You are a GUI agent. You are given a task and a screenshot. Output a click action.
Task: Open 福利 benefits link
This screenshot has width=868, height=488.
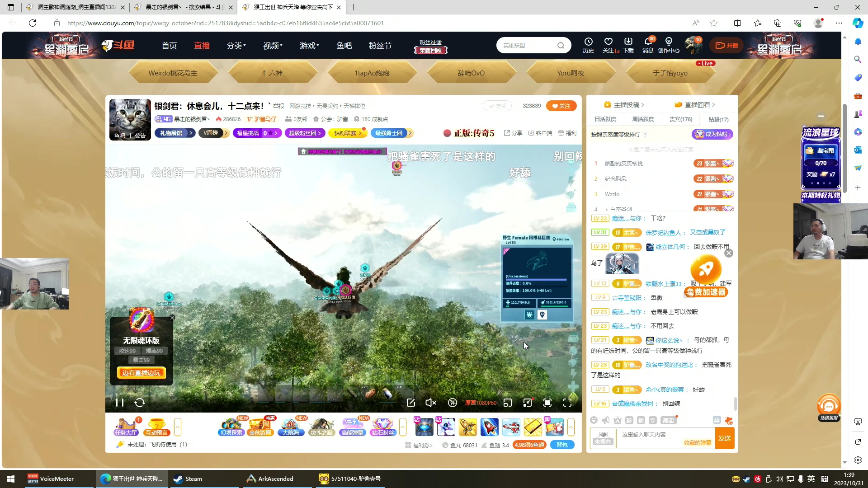567,133
